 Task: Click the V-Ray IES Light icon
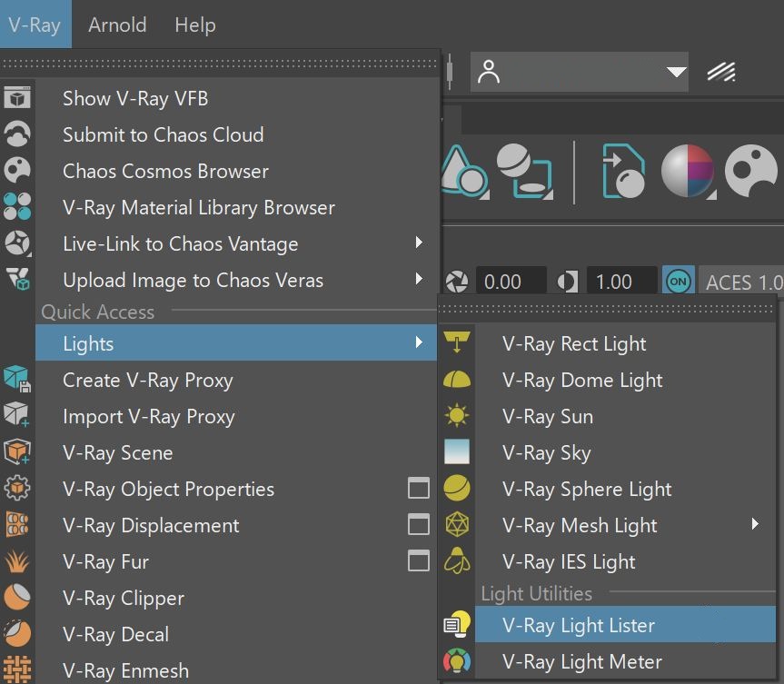(x=456, y=560)
